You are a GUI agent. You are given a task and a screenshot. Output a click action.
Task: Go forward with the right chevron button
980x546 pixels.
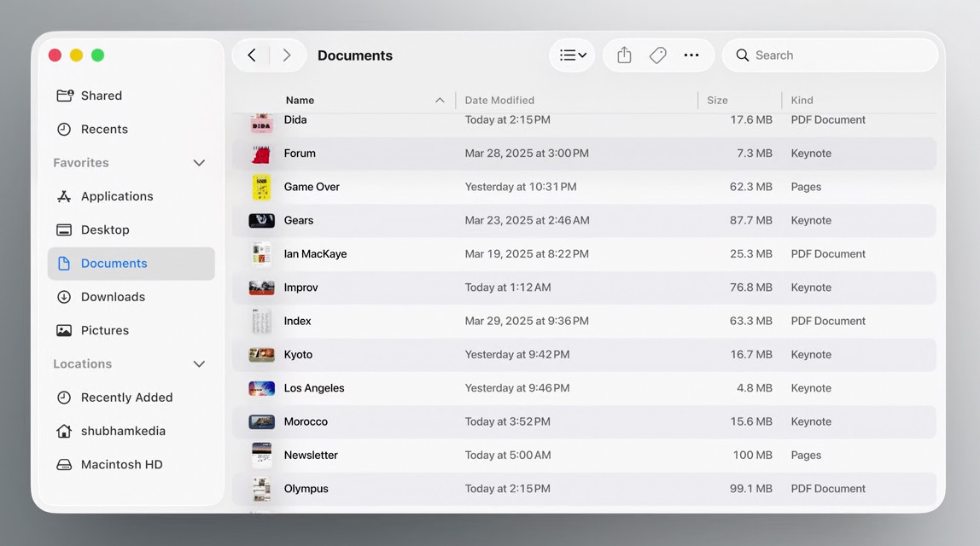[x=286, y=55]
